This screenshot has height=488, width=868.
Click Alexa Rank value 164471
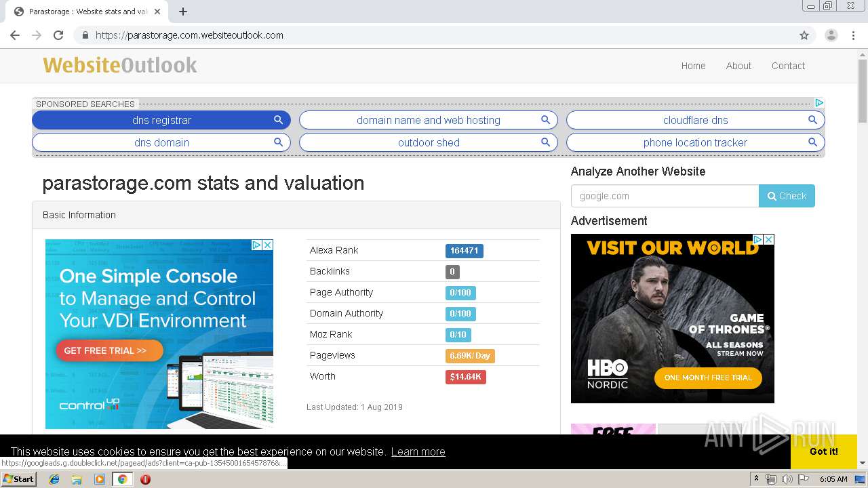click(464, 251)
